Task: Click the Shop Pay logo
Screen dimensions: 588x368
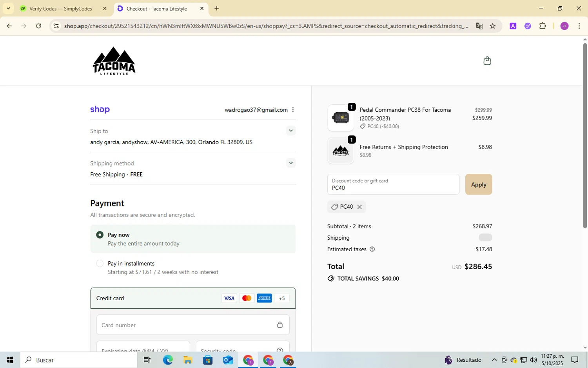Action: coord(100,109)
